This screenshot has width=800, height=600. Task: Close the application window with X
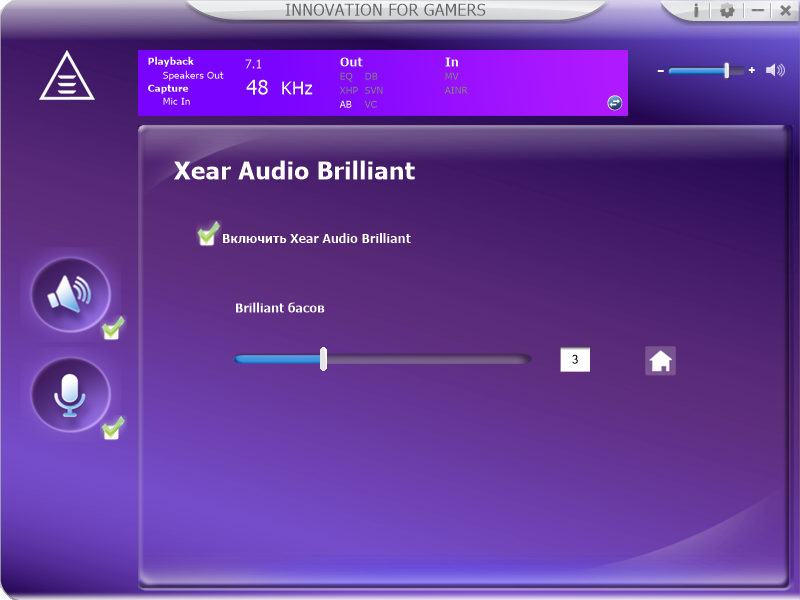coord(786,10)
